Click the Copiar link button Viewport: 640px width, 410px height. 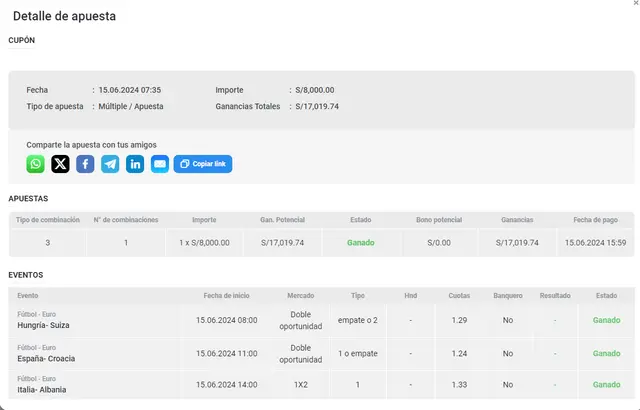point(203,164)
